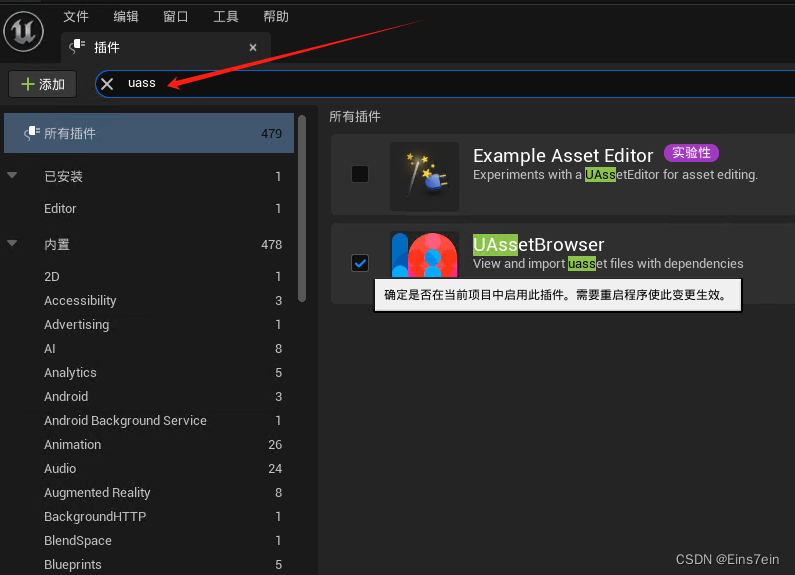This screenshot has height=575, width=795.
Task: Uncheck the UAssetBrowser plugin checkbox
Action: coord(360,263)
